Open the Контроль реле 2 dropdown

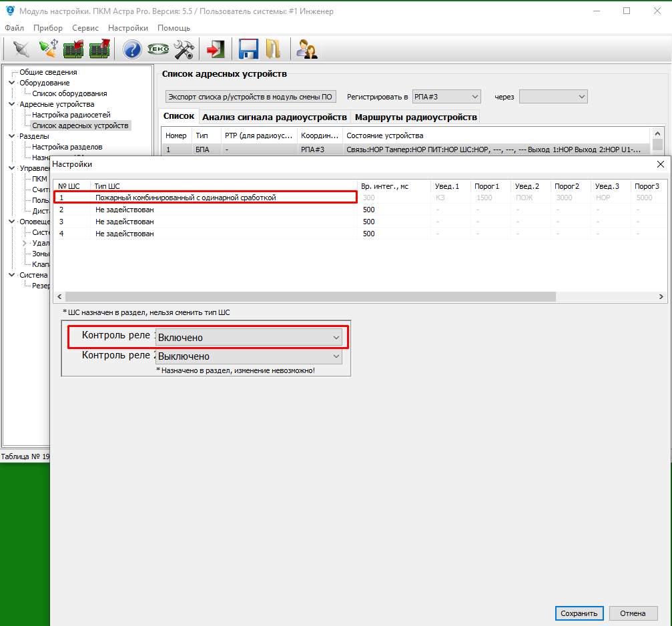tap(248, 356)
